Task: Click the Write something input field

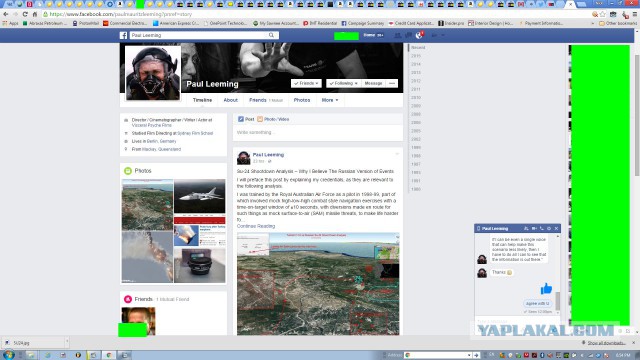Action: tap(318, 133)
